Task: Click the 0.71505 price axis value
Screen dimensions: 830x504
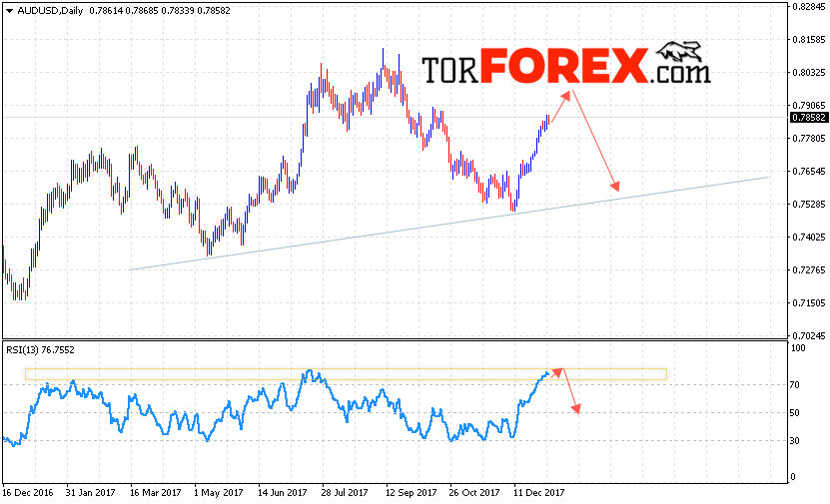Action: 809,303
